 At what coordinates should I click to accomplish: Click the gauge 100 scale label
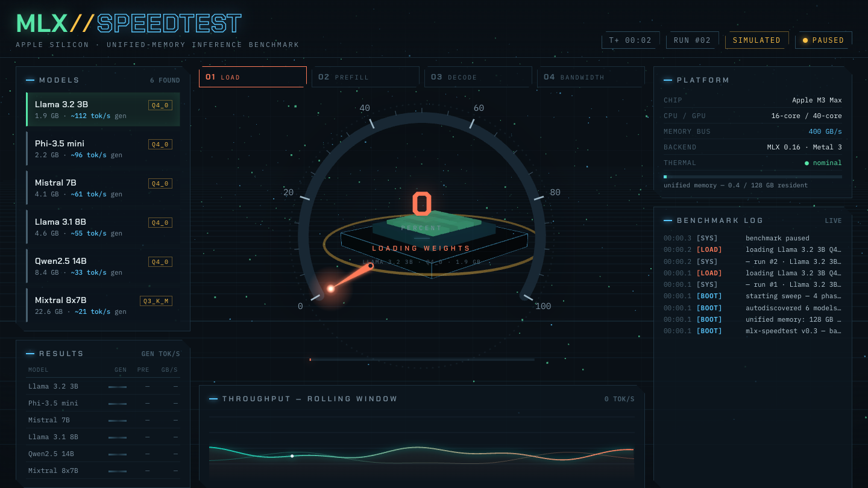543,306
